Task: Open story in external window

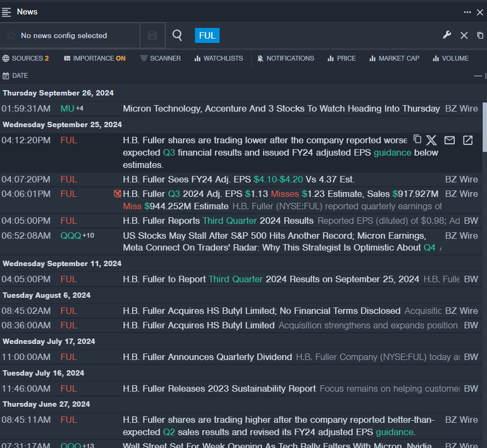Action: click(x=468, y=140)
